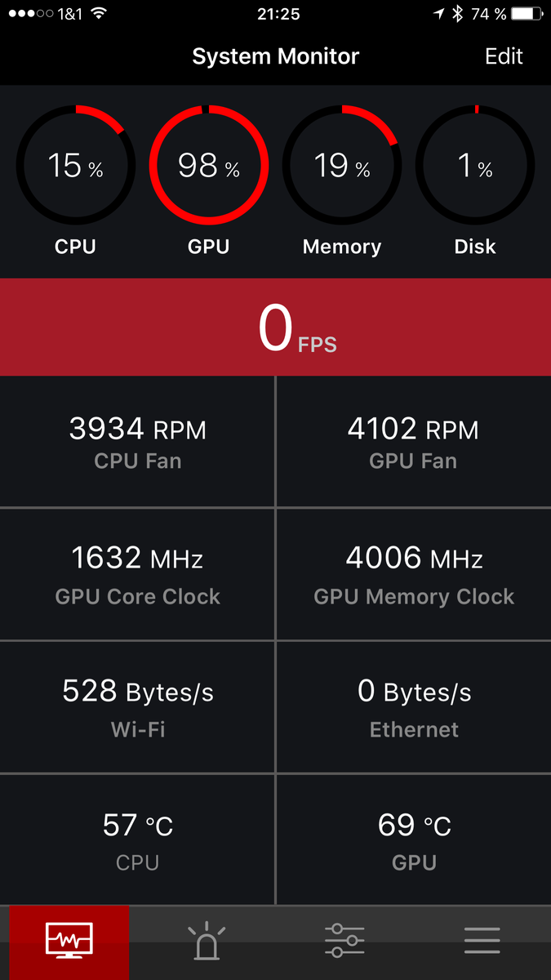
Task: Open the hamburger menu tab
Action: (482, 942)
